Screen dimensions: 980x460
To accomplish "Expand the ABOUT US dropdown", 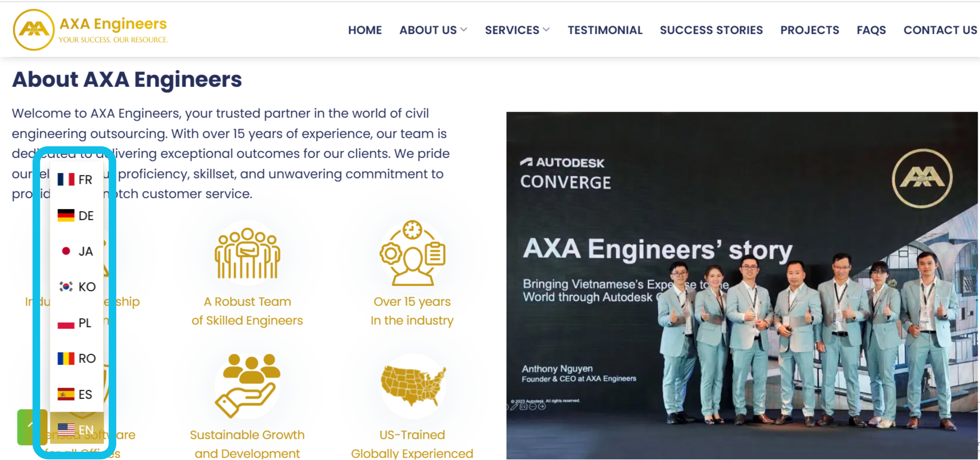I will click(x=433, y=30).
